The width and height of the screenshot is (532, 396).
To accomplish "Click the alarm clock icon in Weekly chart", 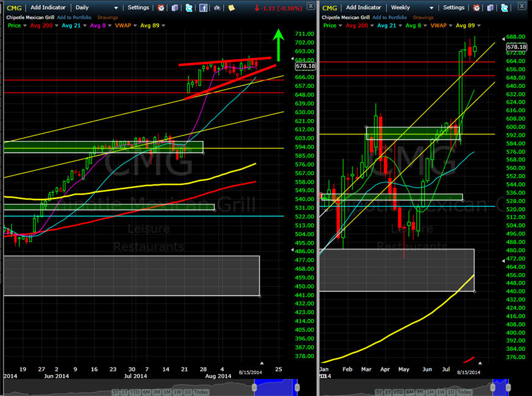I will click(x=476, y=7).
